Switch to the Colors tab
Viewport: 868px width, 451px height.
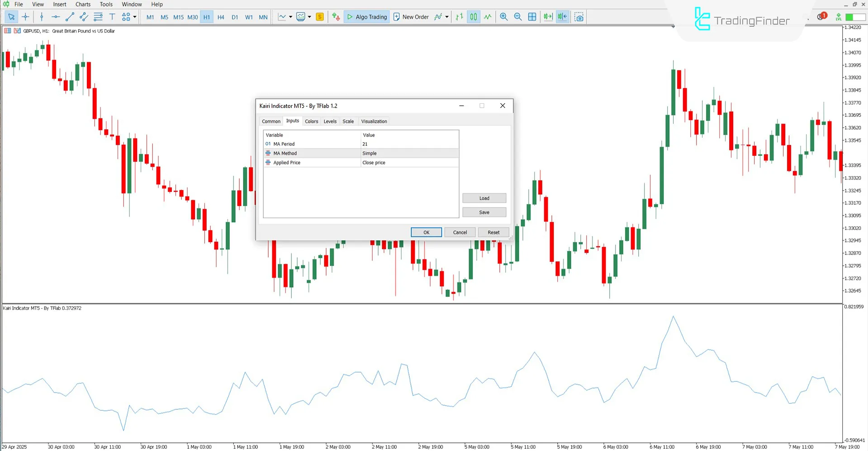tap(311, 121)
